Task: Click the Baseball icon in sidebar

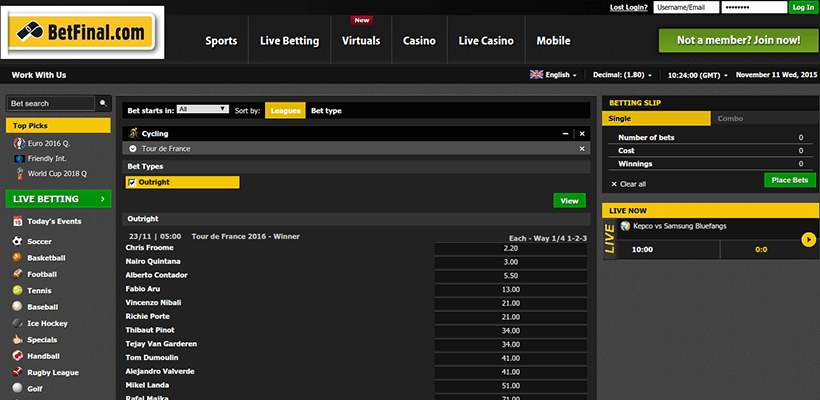Action: point(18,307)
